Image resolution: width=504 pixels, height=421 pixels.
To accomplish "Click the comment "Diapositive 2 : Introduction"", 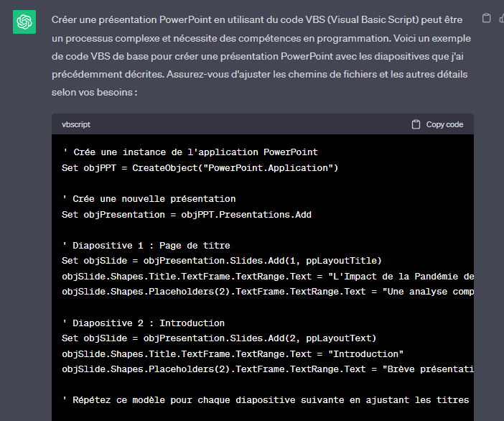I will [144, 323].
